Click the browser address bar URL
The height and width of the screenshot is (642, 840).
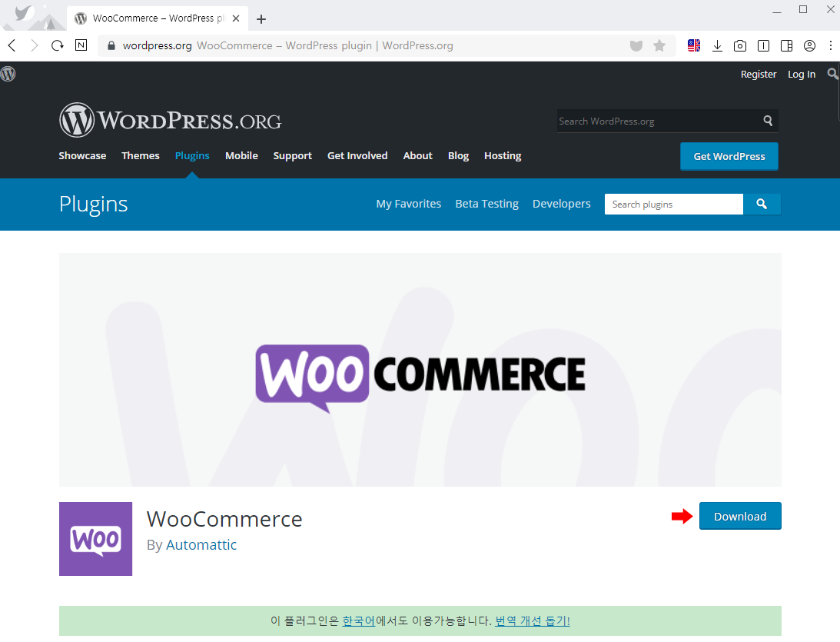tap(157, 45)
